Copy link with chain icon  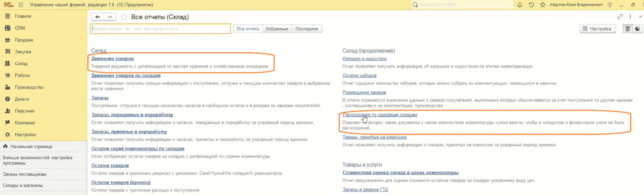coord(620,17)
